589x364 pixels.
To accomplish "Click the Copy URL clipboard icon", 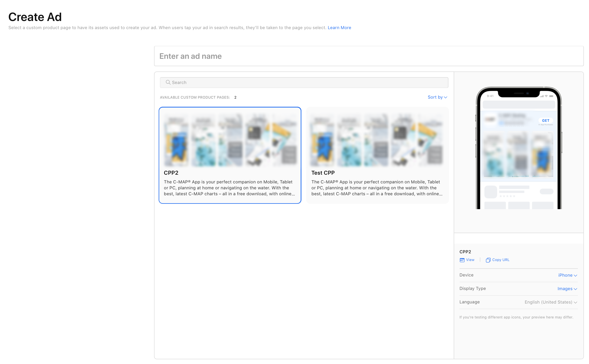I will (488, 260).
